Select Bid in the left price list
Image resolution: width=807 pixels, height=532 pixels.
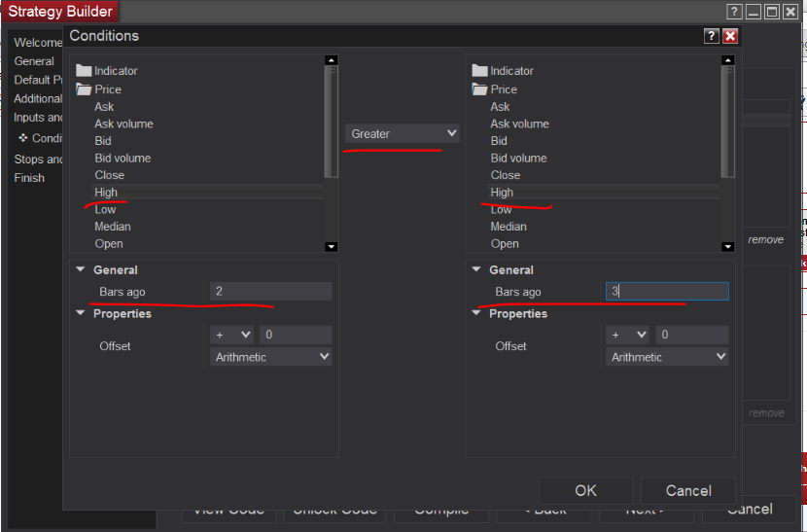click(103, 141)
